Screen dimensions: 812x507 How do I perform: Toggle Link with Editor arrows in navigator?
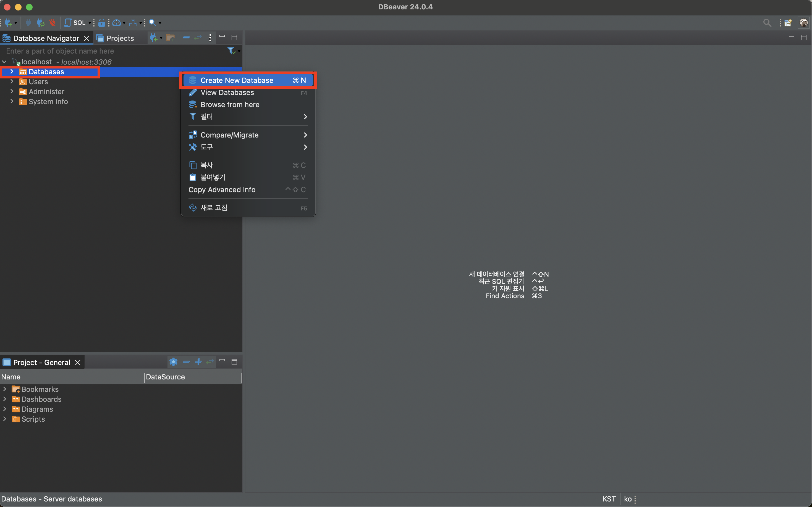(198, 38)
